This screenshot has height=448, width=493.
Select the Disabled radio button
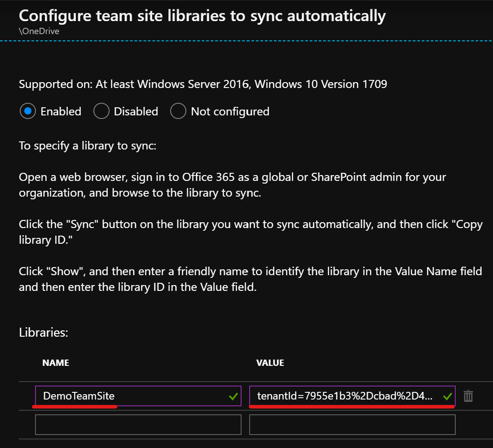pyautogui.click(x=101, y=111)
